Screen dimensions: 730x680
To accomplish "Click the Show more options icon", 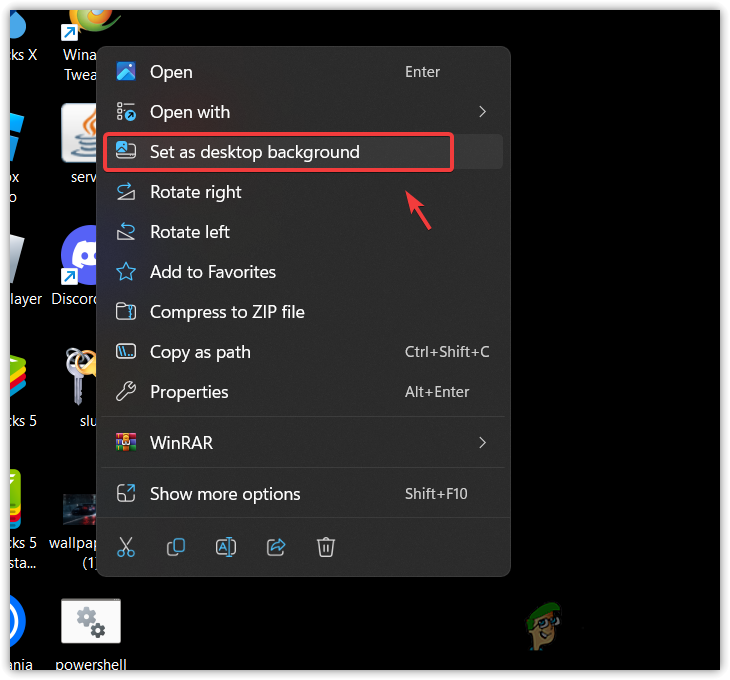I will pos(126,493).
